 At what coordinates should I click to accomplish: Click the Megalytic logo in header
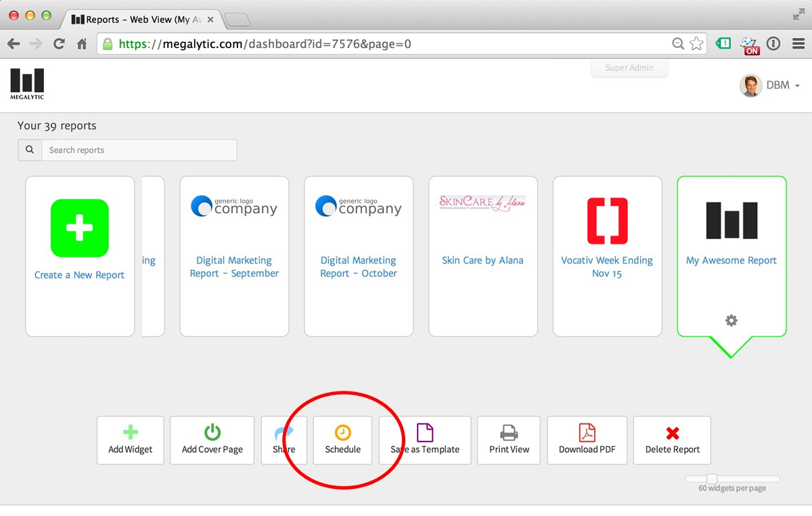point(27,84)
